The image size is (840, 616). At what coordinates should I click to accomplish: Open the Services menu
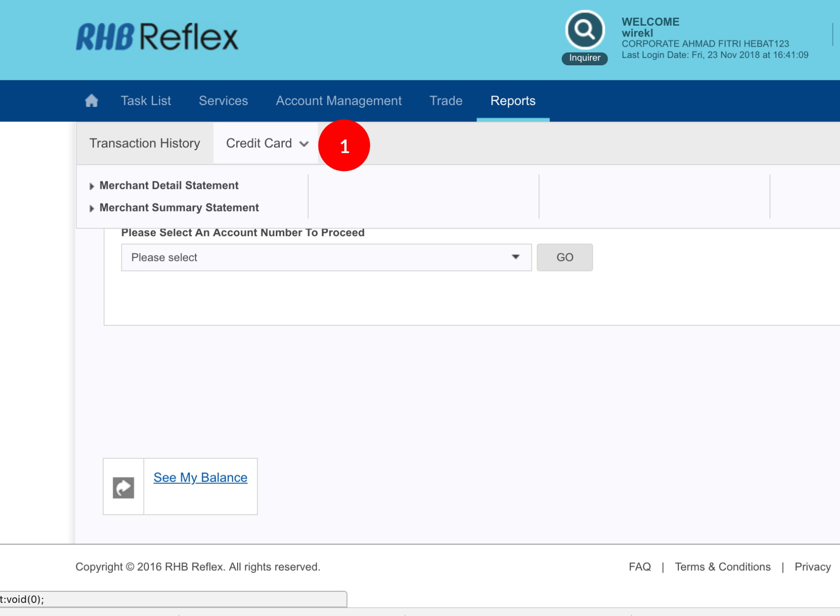[223, 101]
